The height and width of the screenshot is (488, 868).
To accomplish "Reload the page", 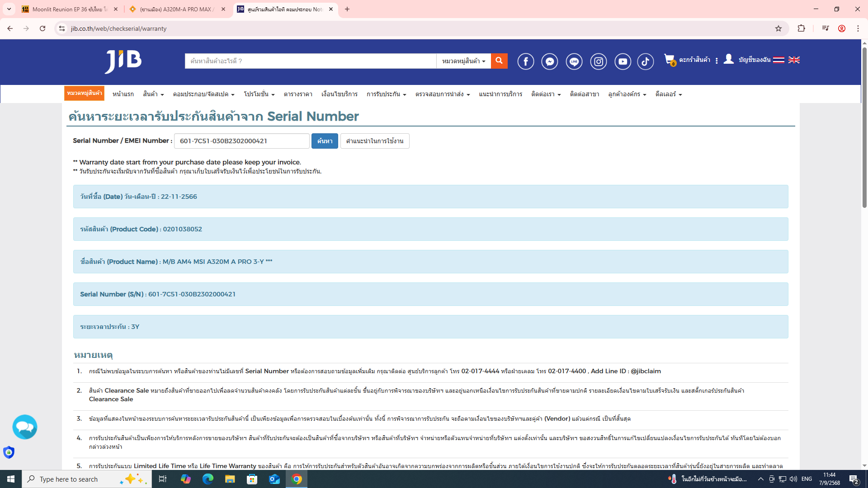I will (42, 28).
